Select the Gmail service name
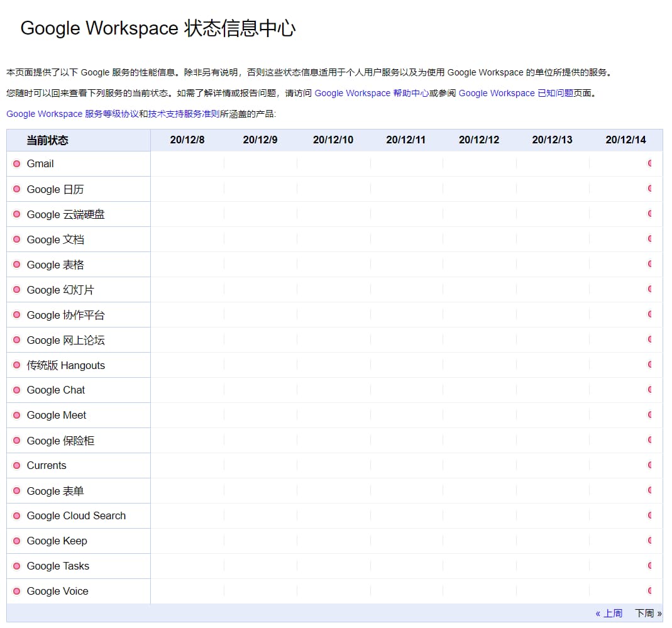 (x=40, y=163)
